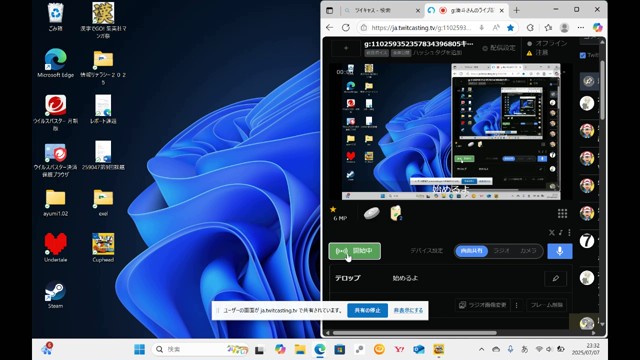Open the dots menu beside radio image change
640x360 pixels.
516,305
